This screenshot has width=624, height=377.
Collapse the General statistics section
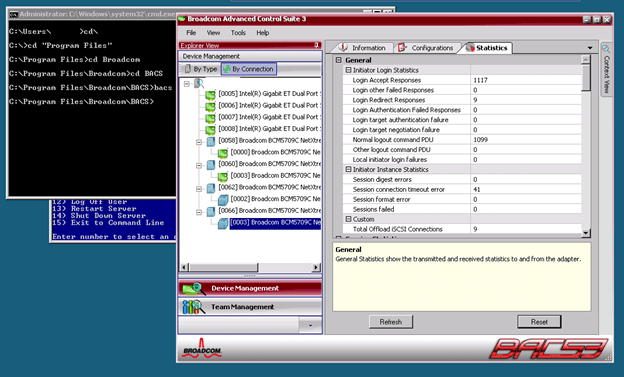coord(338,60)
